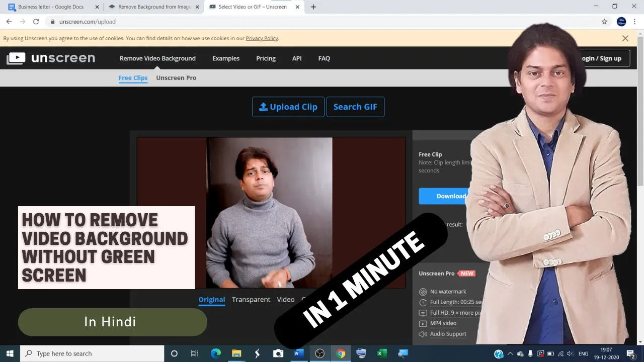Open the Windows Start menu
644x362 pixels.
pos(10,353)
